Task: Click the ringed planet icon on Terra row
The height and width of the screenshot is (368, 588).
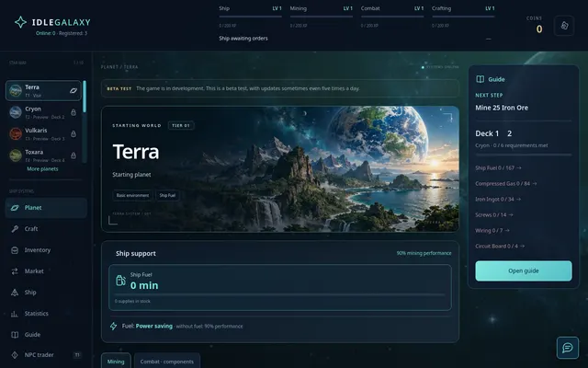Action: coord(73,90)
